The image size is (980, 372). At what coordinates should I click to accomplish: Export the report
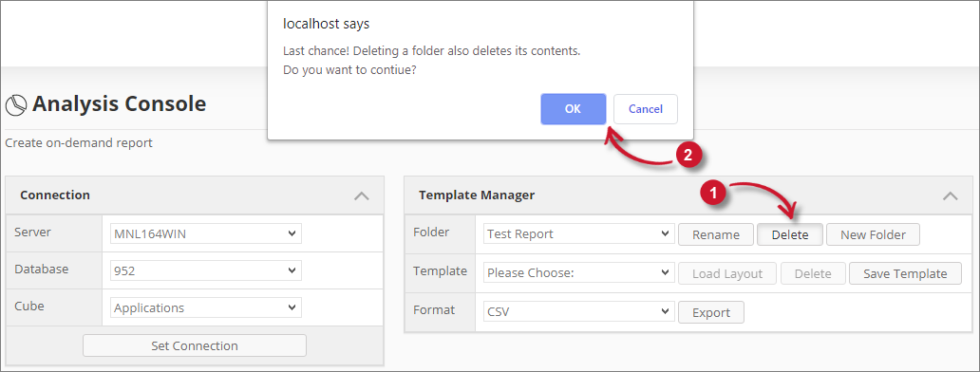pos(711,312)
